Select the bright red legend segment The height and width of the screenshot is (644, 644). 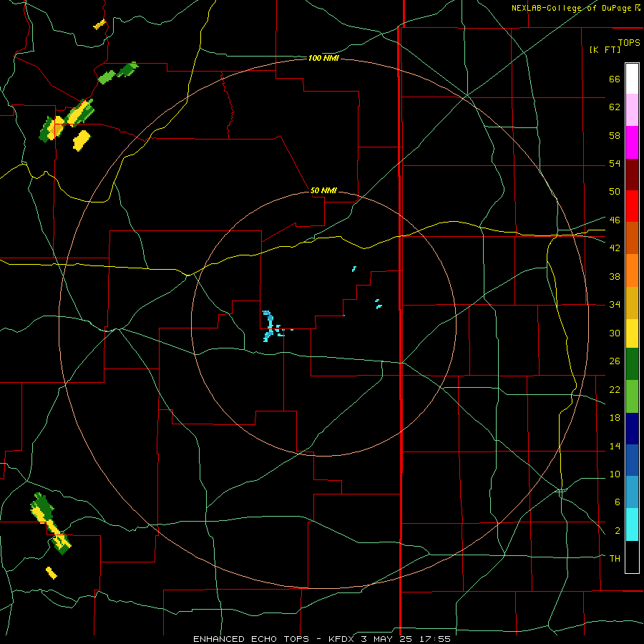[632, 206]
